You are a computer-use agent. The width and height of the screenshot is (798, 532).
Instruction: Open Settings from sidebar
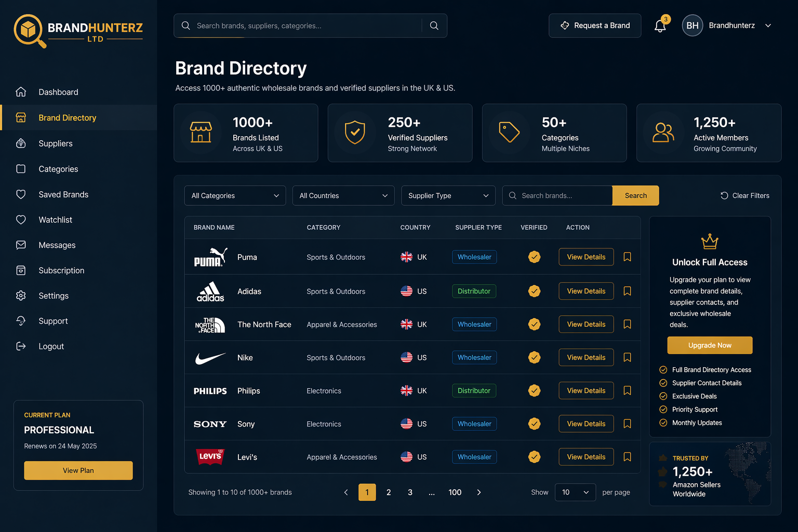click(x=78, y=296)
